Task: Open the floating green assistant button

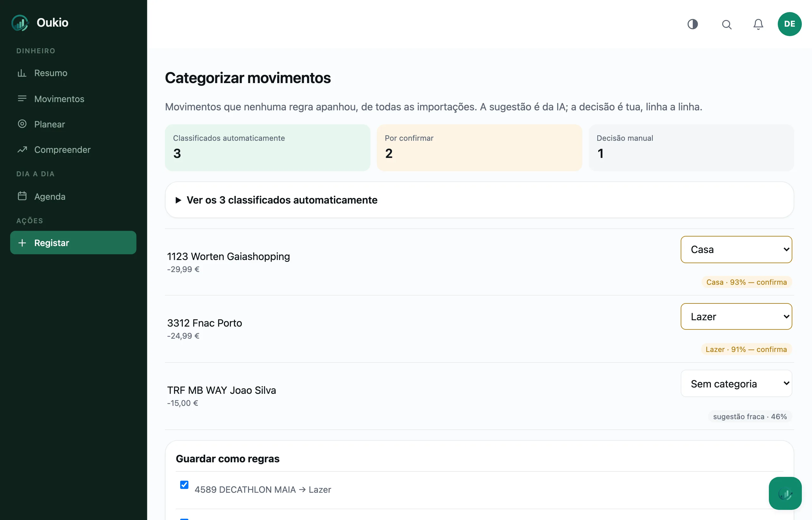Action: 785,493
